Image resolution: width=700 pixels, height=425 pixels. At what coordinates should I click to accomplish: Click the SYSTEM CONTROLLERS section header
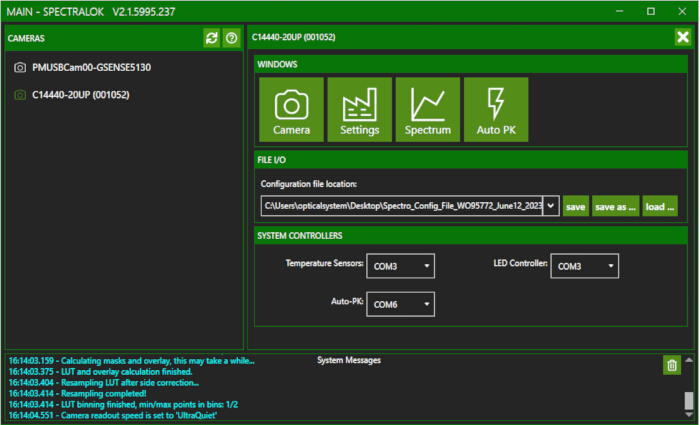pyautogui.click(x=300, y=236)
